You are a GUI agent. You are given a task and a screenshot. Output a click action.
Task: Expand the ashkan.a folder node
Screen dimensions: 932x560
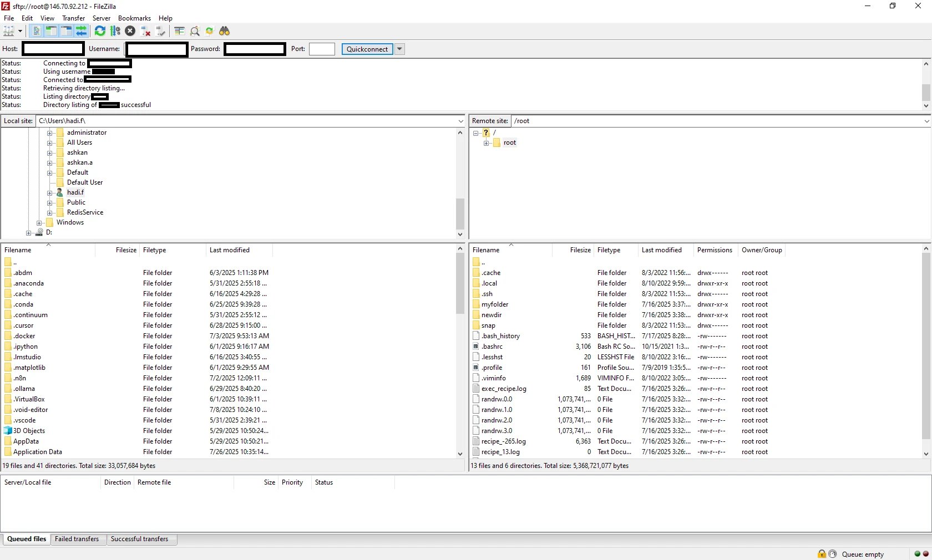point(50,163)
